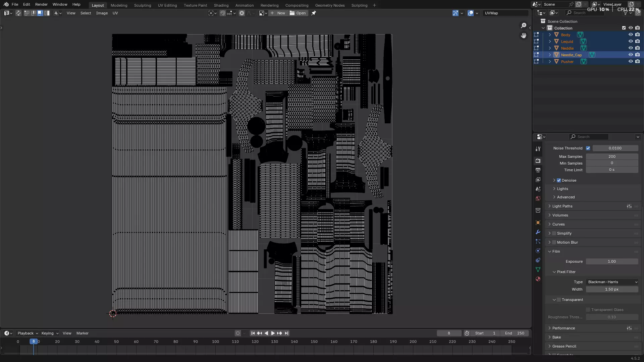The height and width of the screenshot is (362, 644).
Task: Hide the Needle_Cap object with eye icon
Action: coord(631,55)
